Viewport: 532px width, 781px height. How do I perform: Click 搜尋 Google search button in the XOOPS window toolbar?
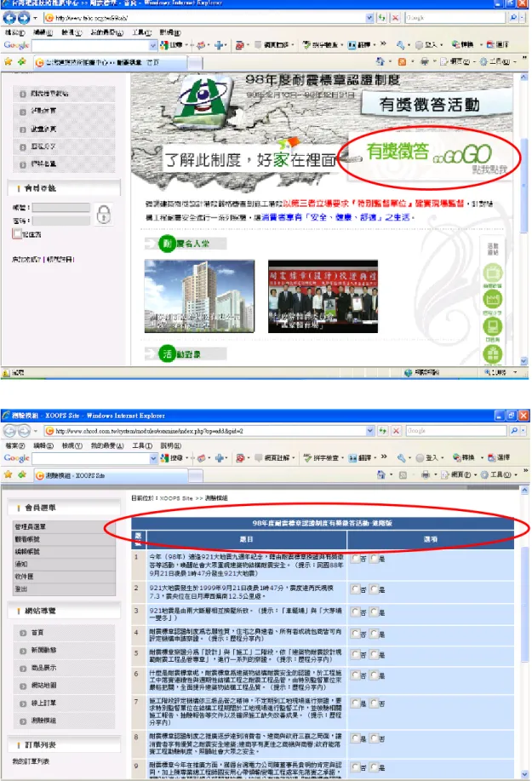(x=172, y=457)
